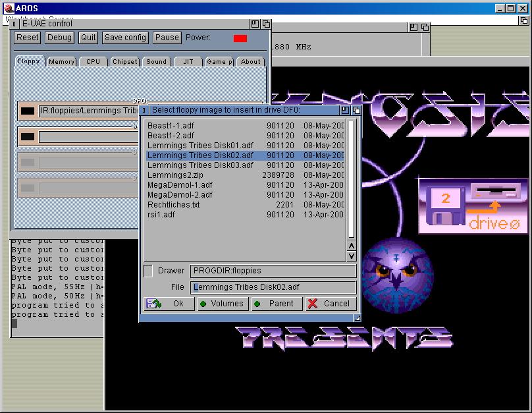The image size is (532, 413).
Task: Quit E-UAE from the control window
Action: tap(88, 38)
